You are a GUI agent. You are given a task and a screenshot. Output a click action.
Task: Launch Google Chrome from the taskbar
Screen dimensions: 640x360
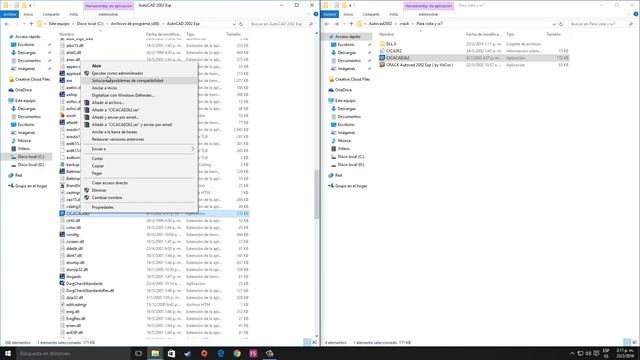point(237,353)
